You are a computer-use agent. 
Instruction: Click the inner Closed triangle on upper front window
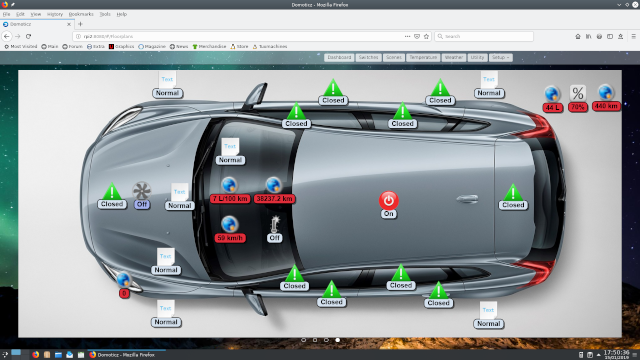tap(296, 111)
